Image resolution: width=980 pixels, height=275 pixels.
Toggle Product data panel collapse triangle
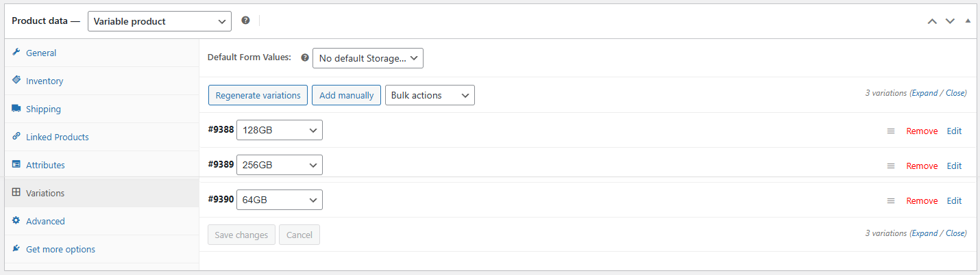(x=968, y=21)
